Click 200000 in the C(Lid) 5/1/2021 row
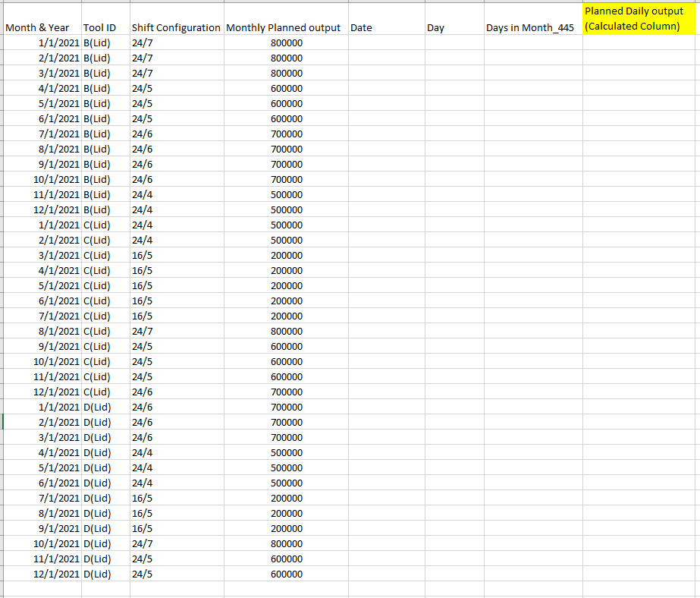Image resolution: width=700 pixels, height=598 pixels. (x=286, y=286)
